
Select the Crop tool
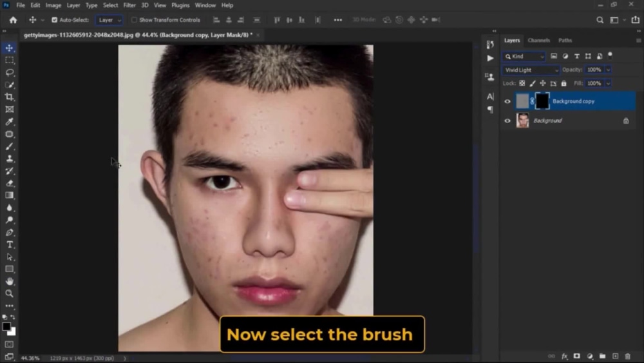click(x=10, y=97)
